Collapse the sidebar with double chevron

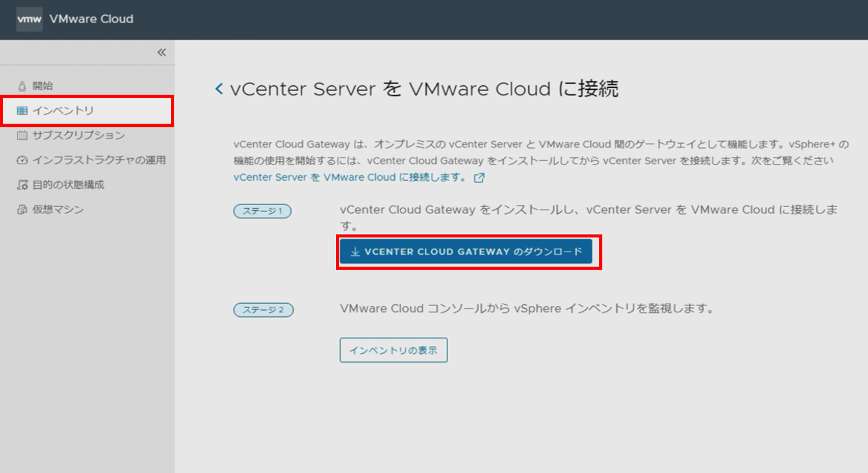162,53
